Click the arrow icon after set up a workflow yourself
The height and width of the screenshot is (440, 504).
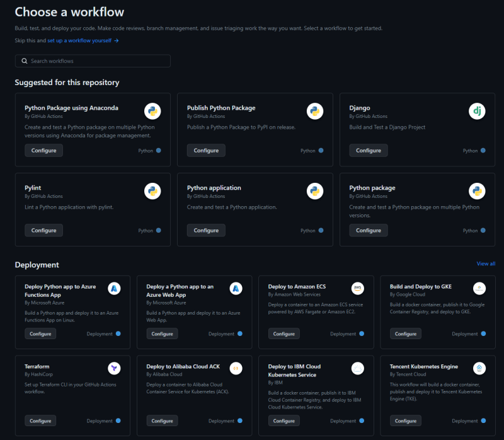tap(117, 40)
